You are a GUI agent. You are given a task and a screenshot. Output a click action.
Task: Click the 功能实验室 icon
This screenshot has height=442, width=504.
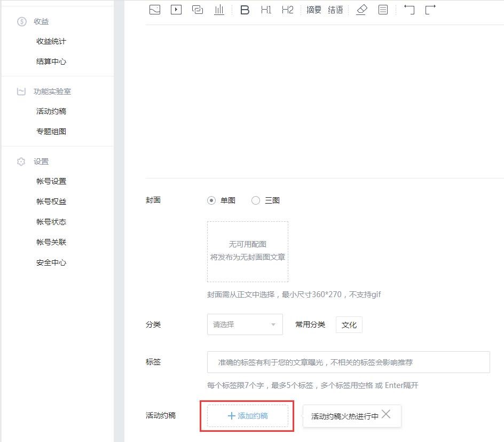point(21,91)
